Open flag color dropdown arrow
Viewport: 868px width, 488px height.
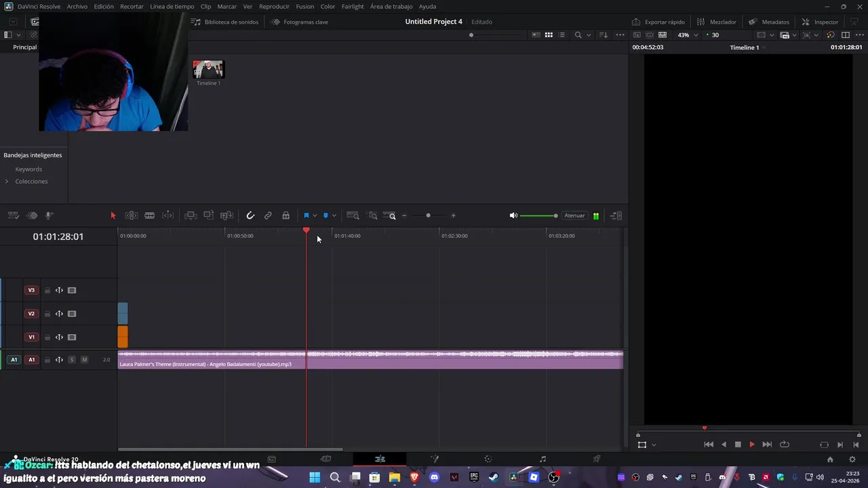click(315, 216)
